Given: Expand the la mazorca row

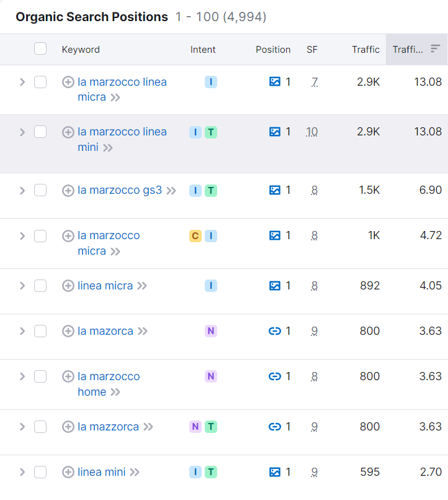Looking at the screenshot, I should coord(22,331).
